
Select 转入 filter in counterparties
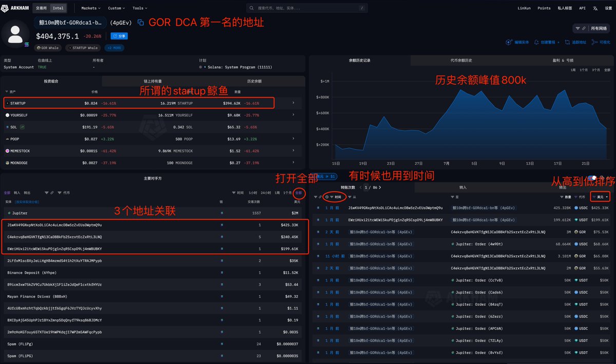click(17, 193)
